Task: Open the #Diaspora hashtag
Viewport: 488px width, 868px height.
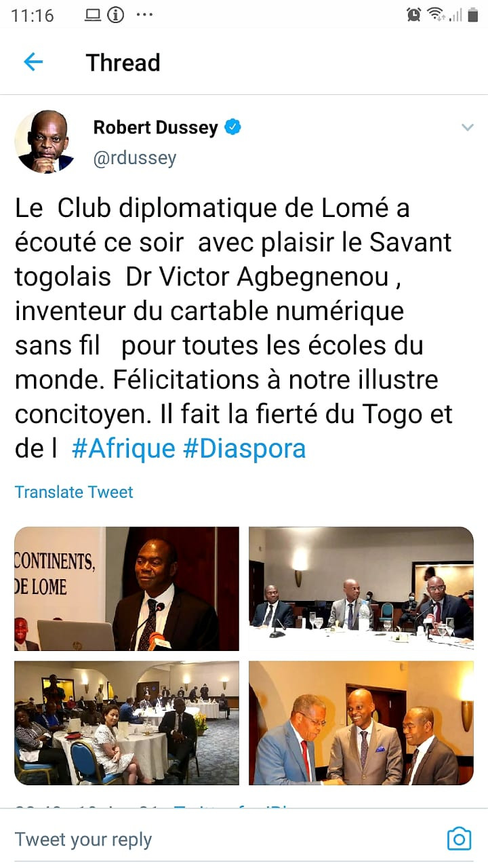Action: pyautogui.click(x=245, y=448)
